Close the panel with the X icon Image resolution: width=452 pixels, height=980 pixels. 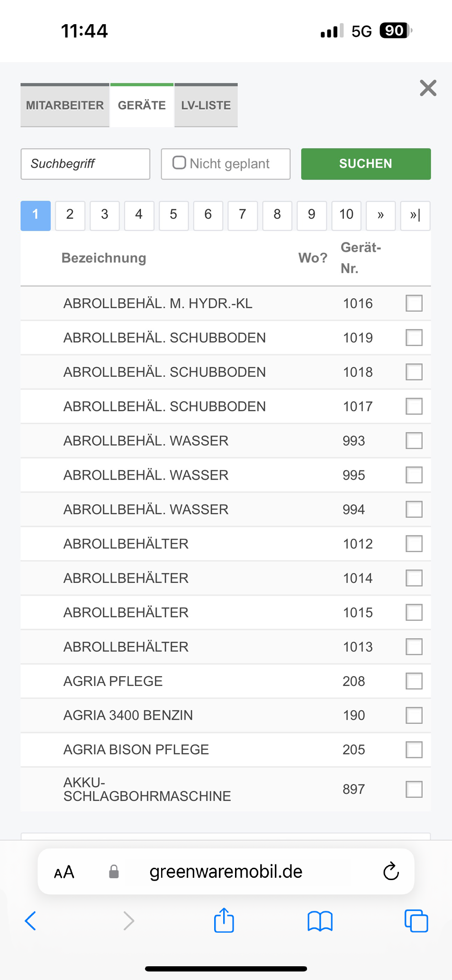click(x=428, y=88)
